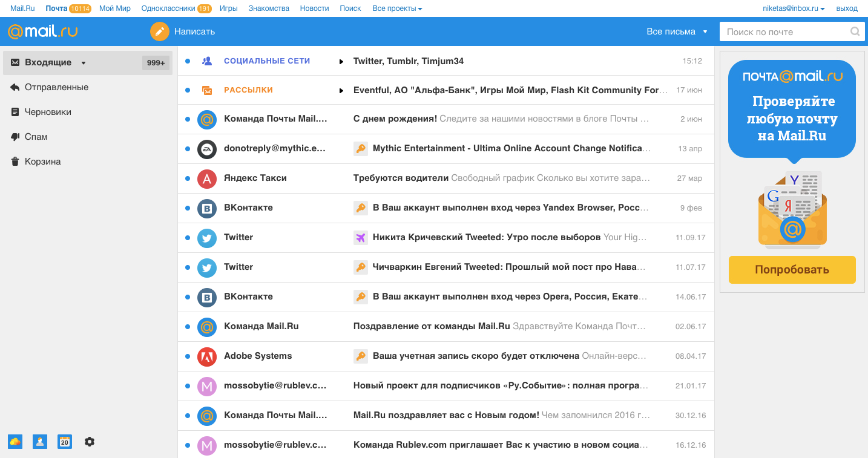The width and height of the screenshot is (868, 458).
Task: Click the airplane icon on Никита Кричевский tweet email
Action: tap(361, 237)
